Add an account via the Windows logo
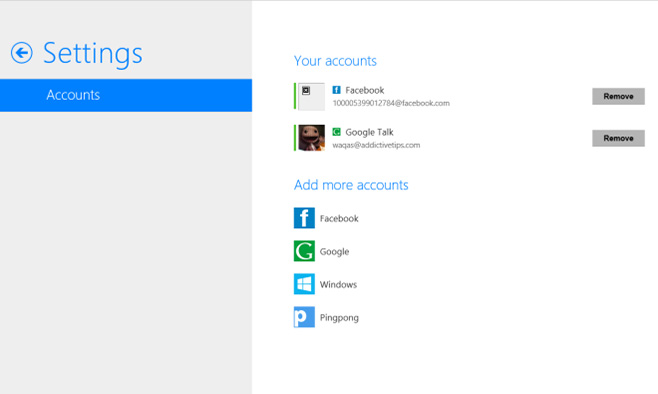 pos(304,284)
